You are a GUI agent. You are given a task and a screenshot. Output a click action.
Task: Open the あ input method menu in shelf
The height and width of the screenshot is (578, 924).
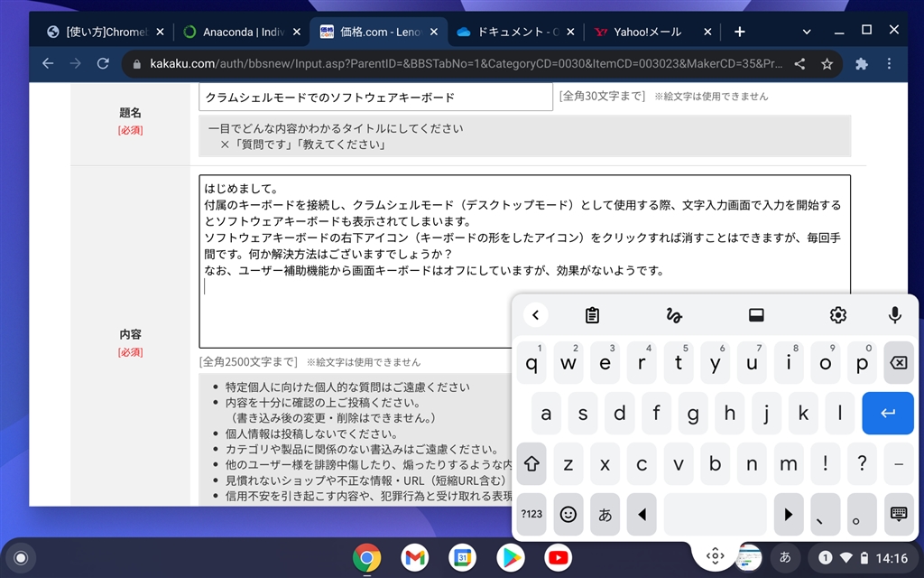tap(785, 557)
